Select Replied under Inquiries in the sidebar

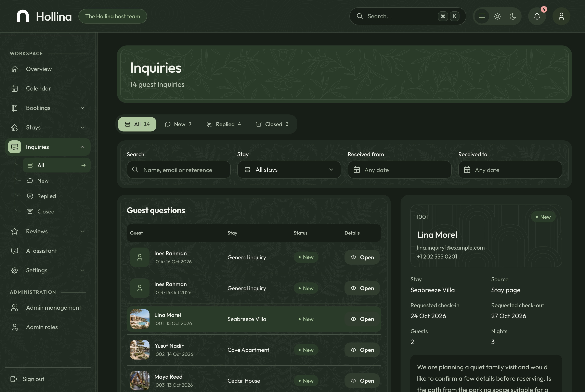[x=56, y=196]
